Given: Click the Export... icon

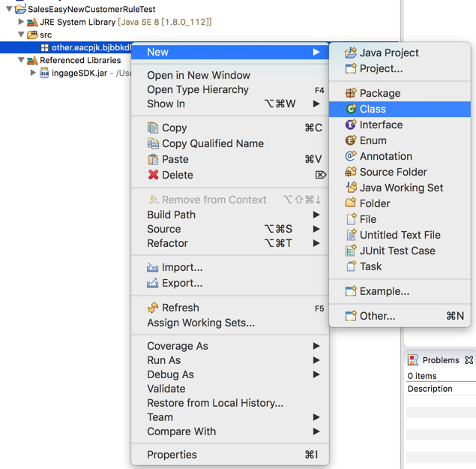Looking at the screenshot, I should tap(153, 283).
